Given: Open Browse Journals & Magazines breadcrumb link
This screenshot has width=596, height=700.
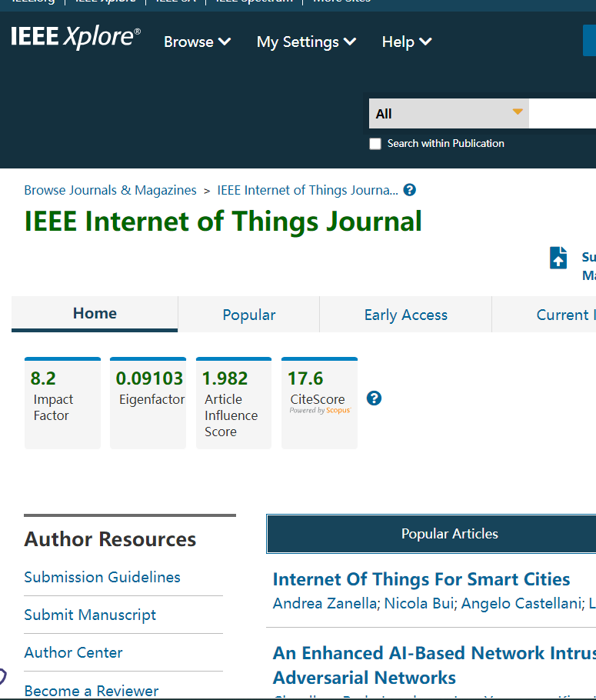Looking at the screenshot, I should (110, 189).
